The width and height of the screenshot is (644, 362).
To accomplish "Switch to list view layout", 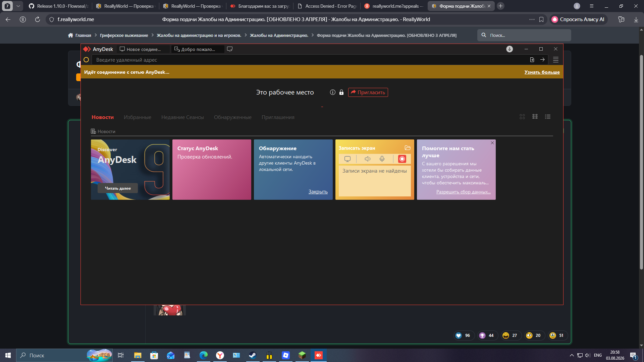I will coord(548,117).
